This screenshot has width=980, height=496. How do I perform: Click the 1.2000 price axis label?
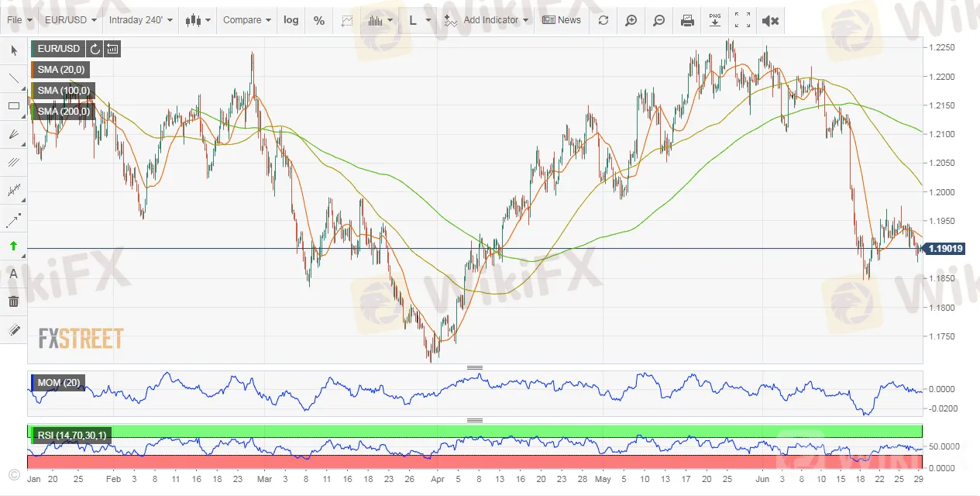coord(943,191)
